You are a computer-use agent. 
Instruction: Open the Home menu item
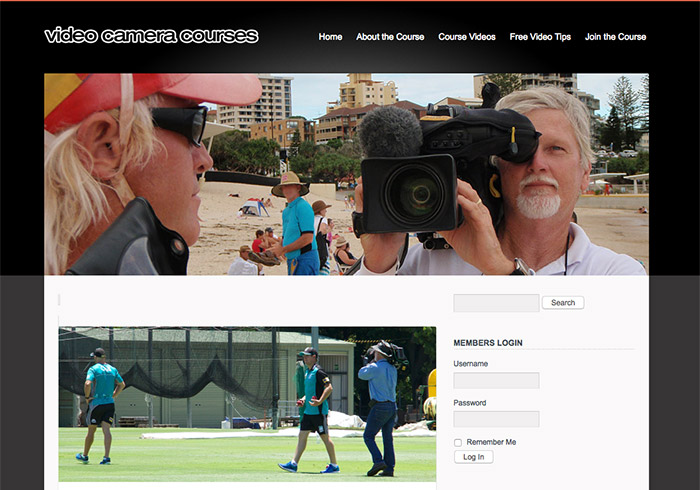tap(330, 37)
